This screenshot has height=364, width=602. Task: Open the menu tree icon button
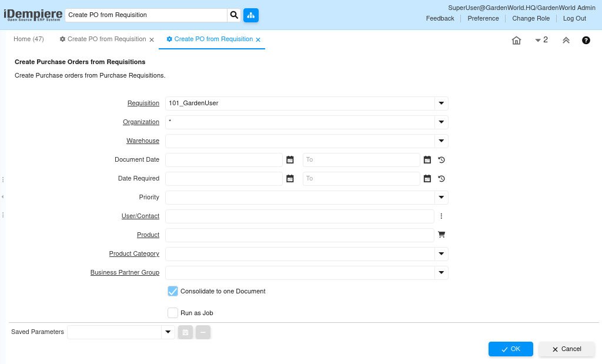pos(251,15)
